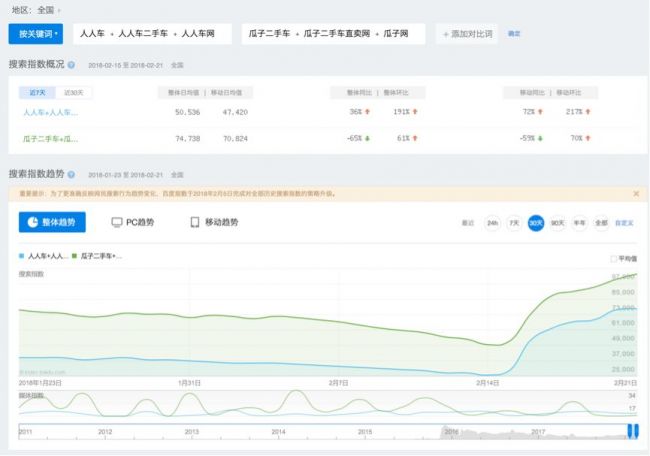Click the blue timeline range handle
The image size is (650, 456).
pos(633,431)
